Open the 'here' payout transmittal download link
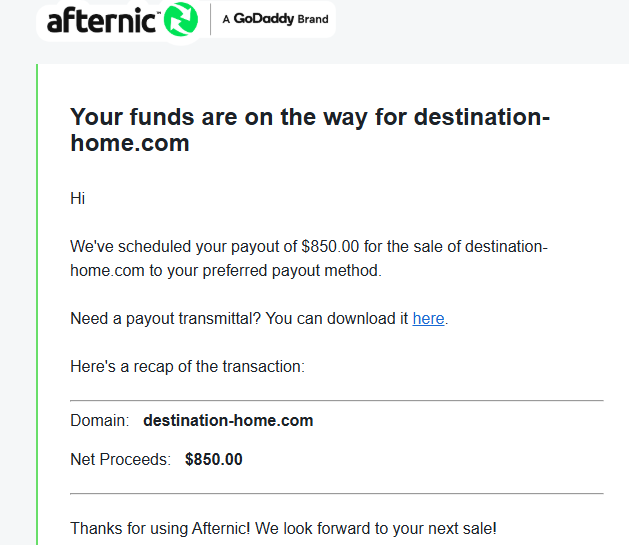629x545 pixels. 428,318
